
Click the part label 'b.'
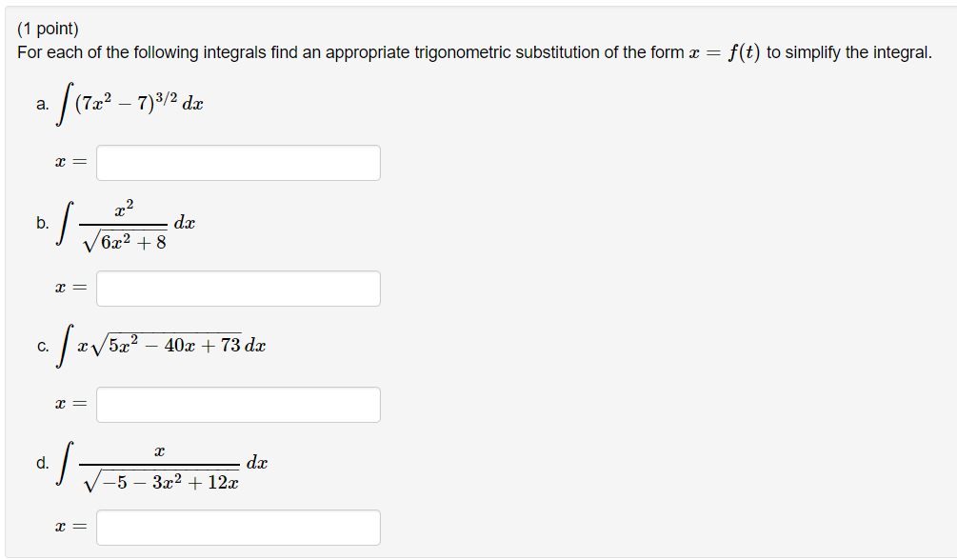(x=41, y=224)
